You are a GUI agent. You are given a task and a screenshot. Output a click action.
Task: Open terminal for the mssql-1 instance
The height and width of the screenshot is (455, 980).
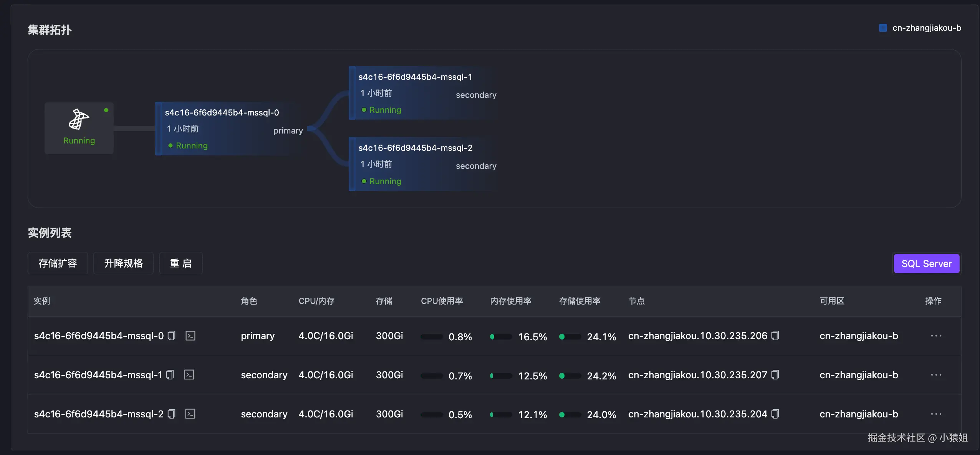tap(189, 375)
